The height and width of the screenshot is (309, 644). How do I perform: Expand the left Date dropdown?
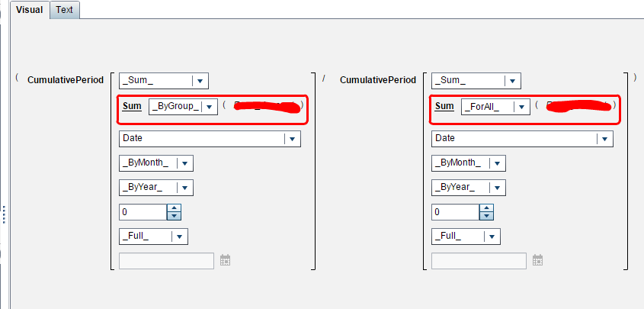(292, 139)
